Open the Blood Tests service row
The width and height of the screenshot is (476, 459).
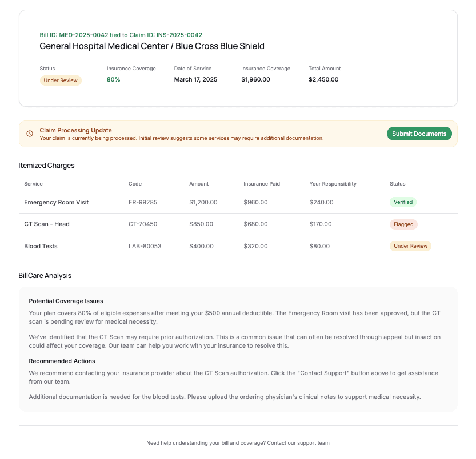[238, 246]
